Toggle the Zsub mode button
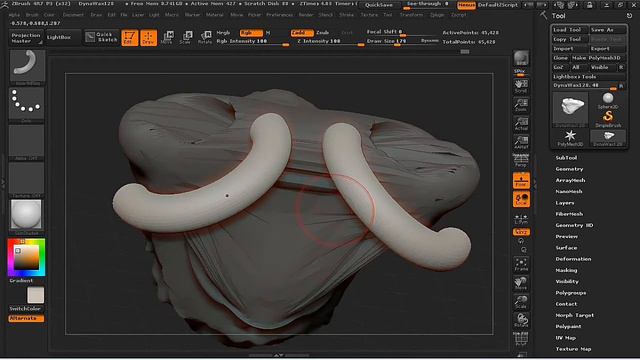The height and width of the screenshot is (360, 640). (323, 33)
